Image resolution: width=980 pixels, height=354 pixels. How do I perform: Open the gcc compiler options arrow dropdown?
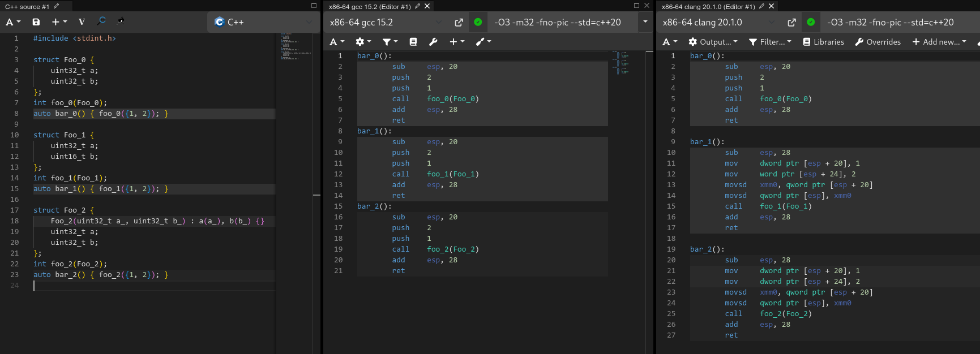coord(645,22)
